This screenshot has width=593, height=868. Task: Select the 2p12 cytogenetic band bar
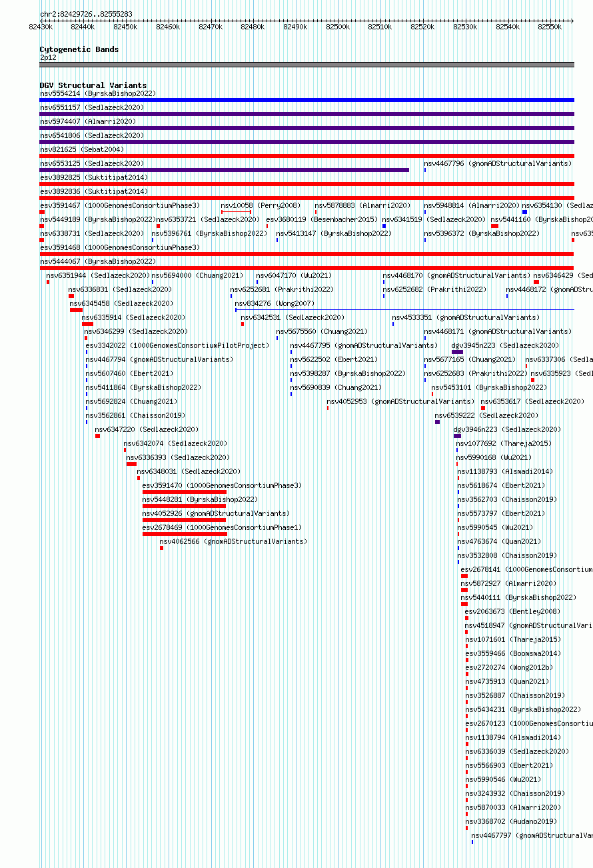click(307, 65)
